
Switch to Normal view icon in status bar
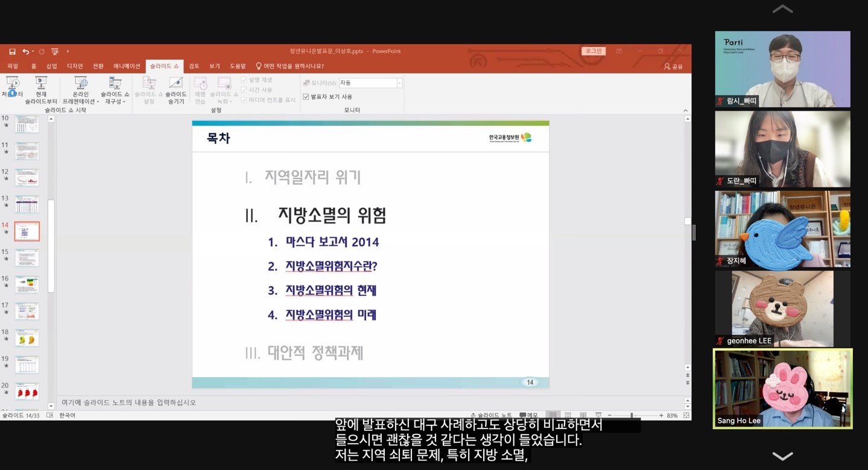[x=552, y=415]
